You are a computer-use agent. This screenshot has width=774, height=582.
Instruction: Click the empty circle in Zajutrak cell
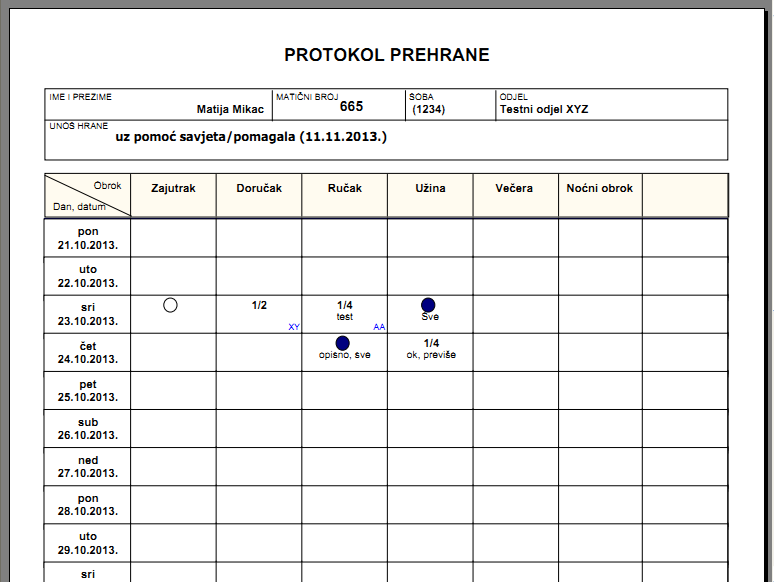click(170, 305)
